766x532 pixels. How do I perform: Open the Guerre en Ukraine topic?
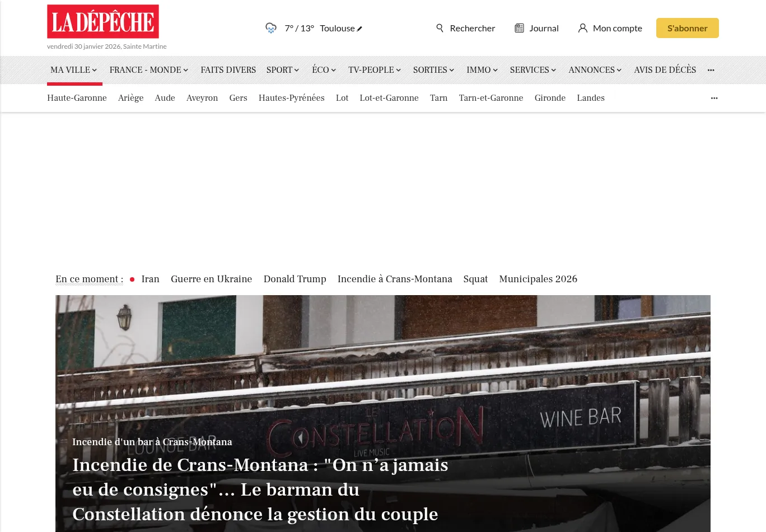coord(211,279)
